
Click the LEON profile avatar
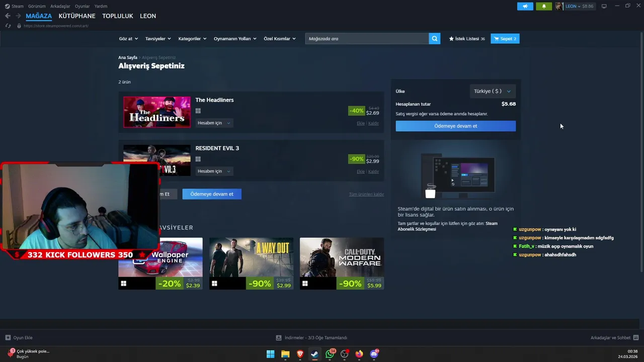559,7
